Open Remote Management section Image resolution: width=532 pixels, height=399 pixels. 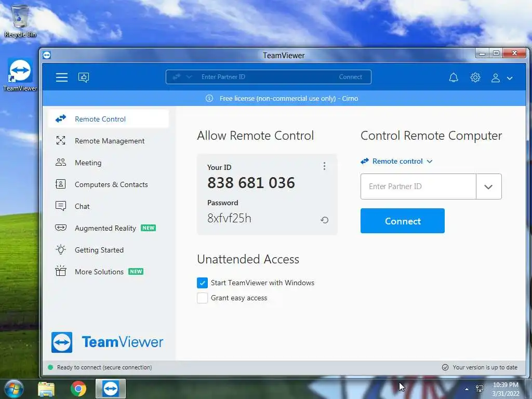tap(110, 141)
